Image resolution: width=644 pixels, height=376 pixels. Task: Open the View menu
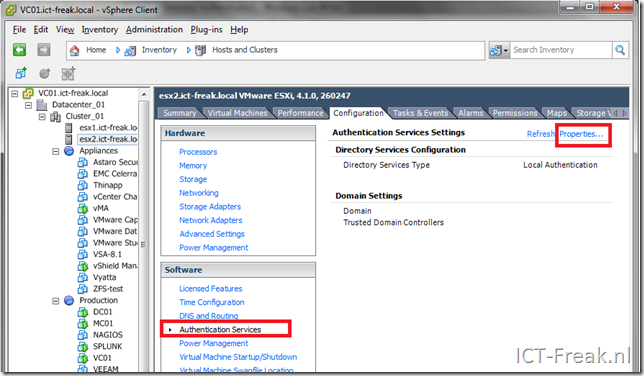click(65, 30)
